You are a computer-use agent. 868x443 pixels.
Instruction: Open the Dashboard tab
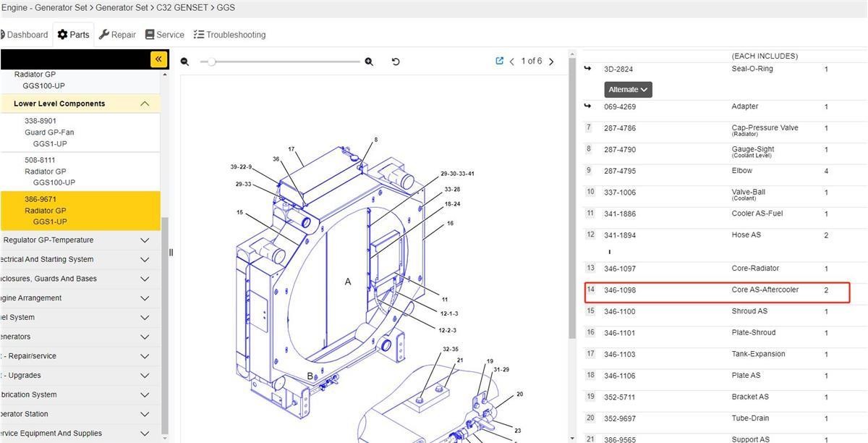23,35
